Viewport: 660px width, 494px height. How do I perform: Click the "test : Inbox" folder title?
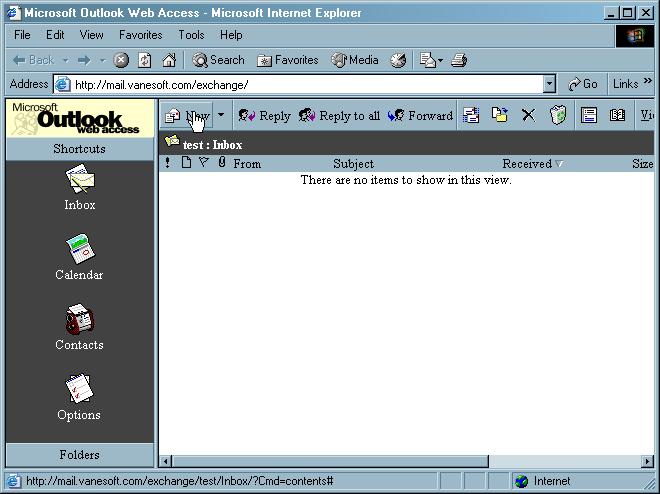pyautogui.click(x=213, y=145)
